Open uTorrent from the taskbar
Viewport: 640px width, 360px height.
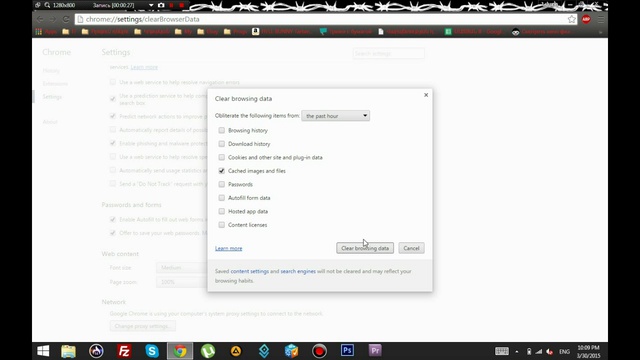coord(208,351)
